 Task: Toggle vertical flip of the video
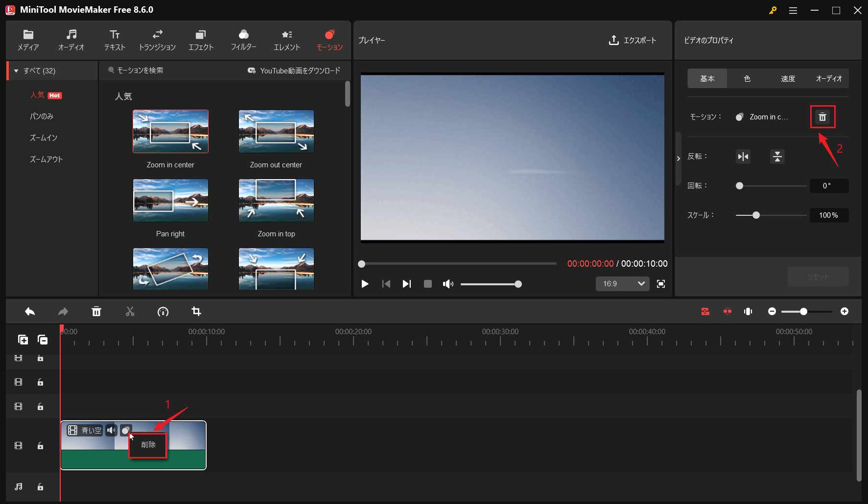coord(777,157)
